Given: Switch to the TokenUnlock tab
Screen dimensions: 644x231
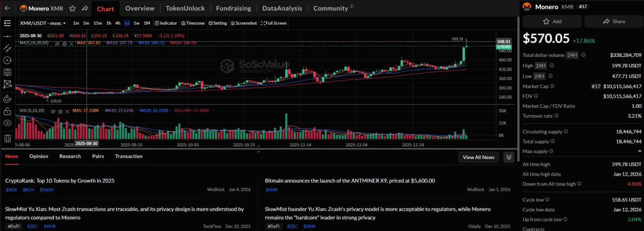Looking at the screenshot, I should (x=185, y=9).
